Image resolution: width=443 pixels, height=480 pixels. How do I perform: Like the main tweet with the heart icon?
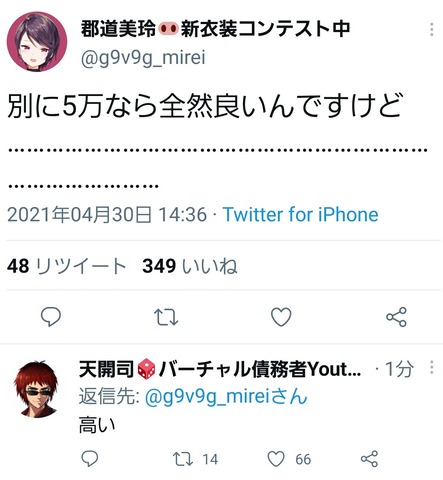[x=281, y=317]
